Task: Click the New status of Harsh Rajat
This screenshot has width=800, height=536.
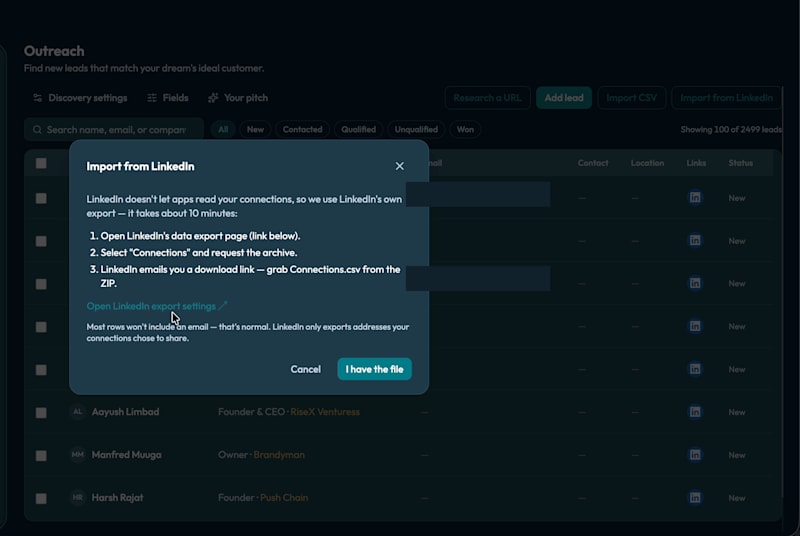Action: point(737,498)
